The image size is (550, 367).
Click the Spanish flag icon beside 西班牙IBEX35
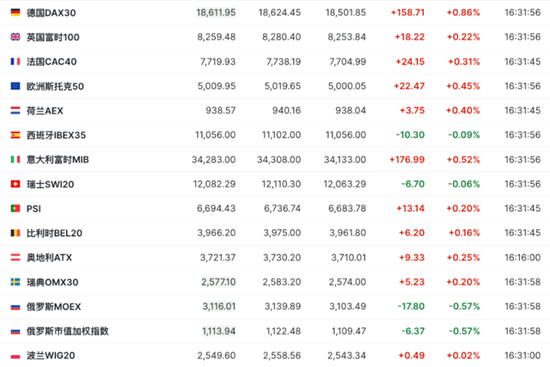pos(15,135)
